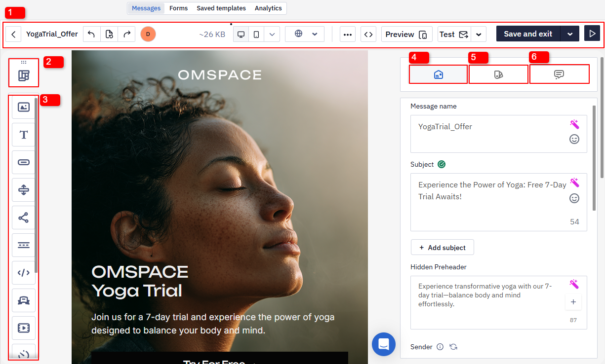The height and width of the screenshot is (364, 605).
Task: Click AI magic wand for Message name
Action: pos(574,124)
